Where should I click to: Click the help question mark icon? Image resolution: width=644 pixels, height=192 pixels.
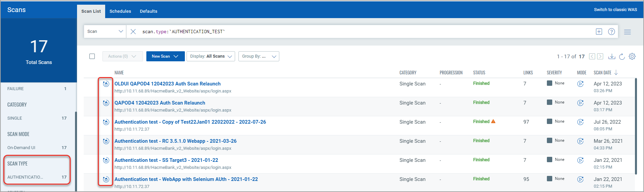[x=611, y=31]
